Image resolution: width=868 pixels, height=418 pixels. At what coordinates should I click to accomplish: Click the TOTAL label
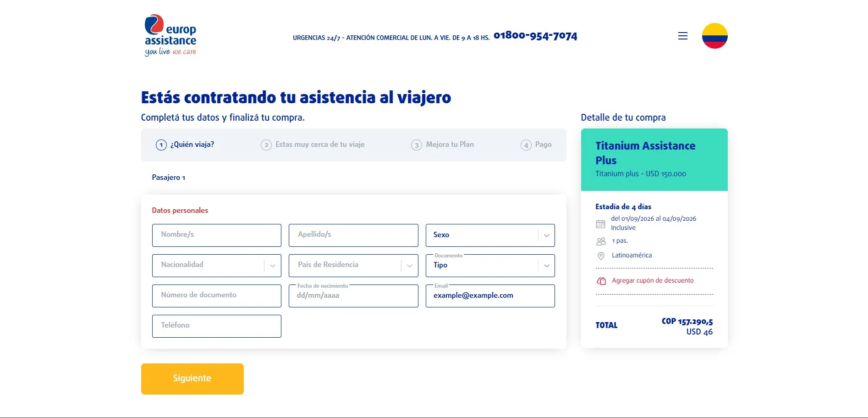(606, 325)
